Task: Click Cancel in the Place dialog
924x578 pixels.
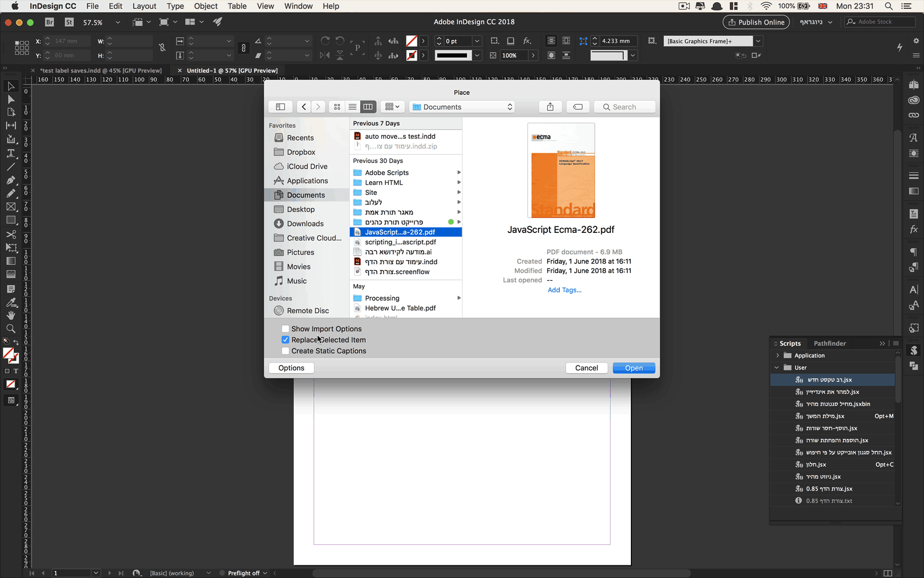Action: (x=586, y=368)
